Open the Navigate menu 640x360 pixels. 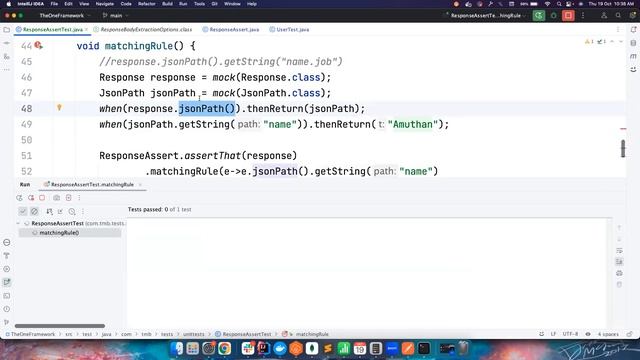coord(104,4)
